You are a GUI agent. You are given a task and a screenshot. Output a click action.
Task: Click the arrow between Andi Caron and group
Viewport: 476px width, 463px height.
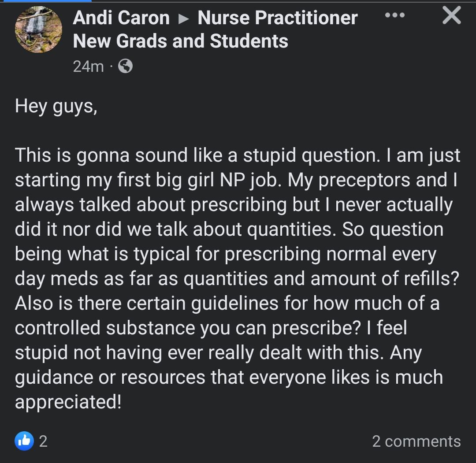point(183,19)
